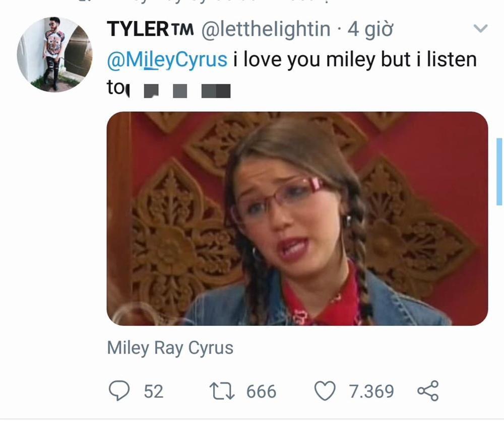This screenshot has width=504, height=421.
Task: Open the @letthelightin handle
Action: click(266, 30)
